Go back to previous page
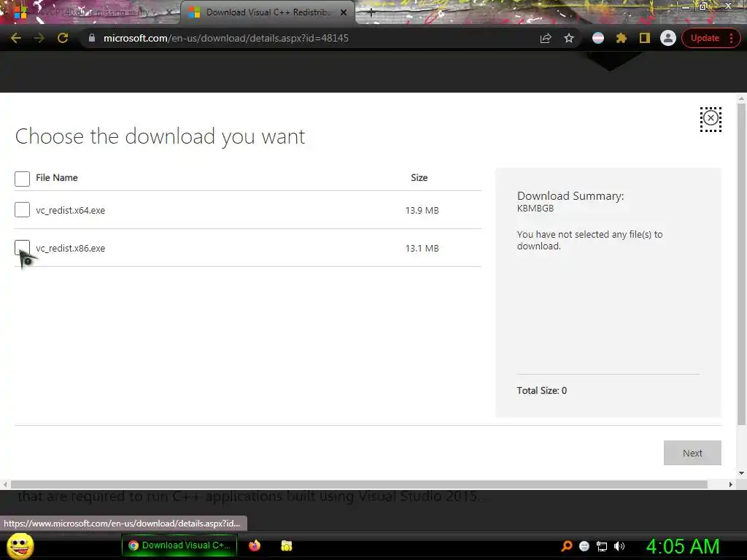 (16, 38)
